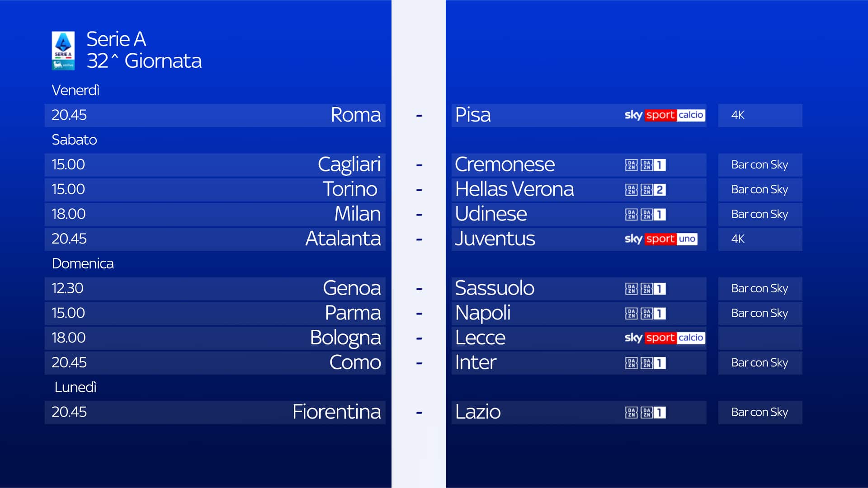
Task: Click the Inter team name
Action: 476,362
